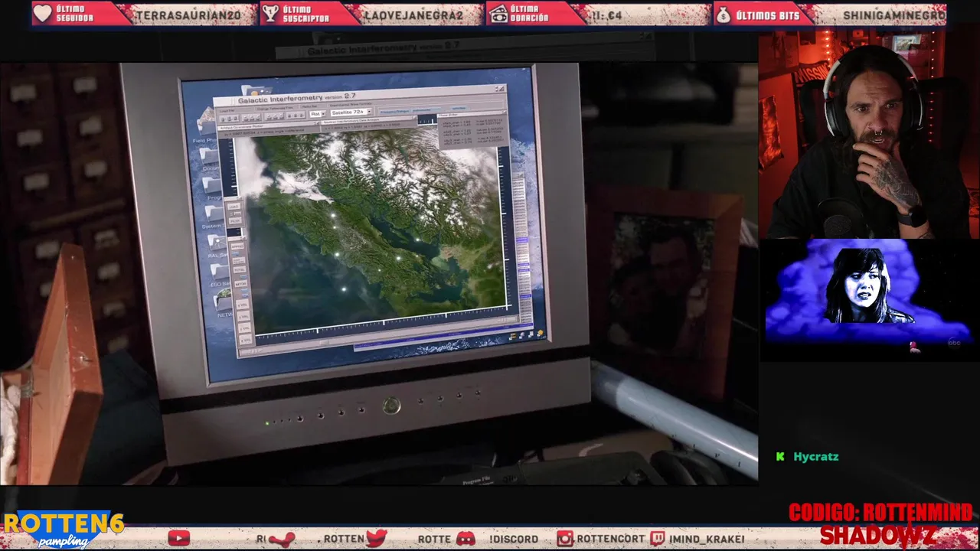
Task: Click the LAOVEJANEGRA2 subscriber name
Action: point(413,15)
